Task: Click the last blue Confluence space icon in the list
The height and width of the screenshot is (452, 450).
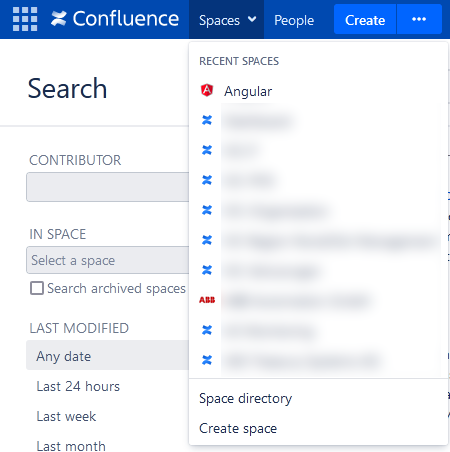Action: 207,360
